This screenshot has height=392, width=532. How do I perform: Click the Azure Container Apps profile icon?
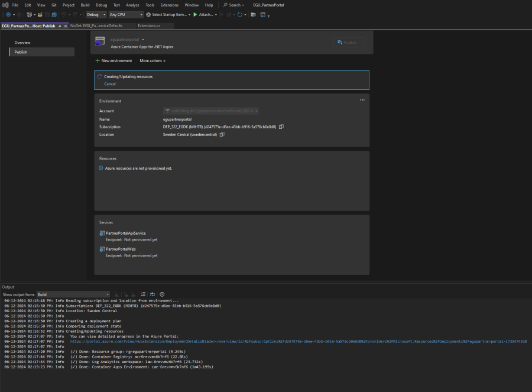tap(100, 41)
